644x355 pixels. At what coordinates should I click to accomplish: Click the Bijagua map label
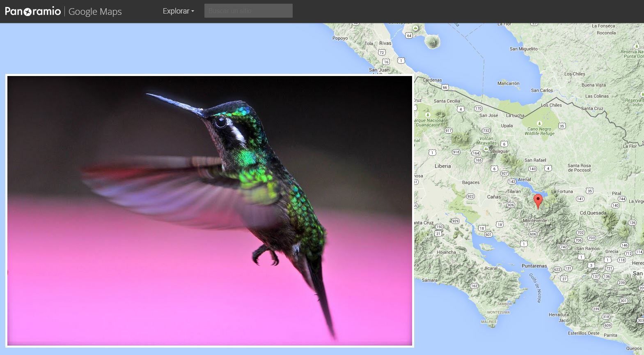point(500,151)
